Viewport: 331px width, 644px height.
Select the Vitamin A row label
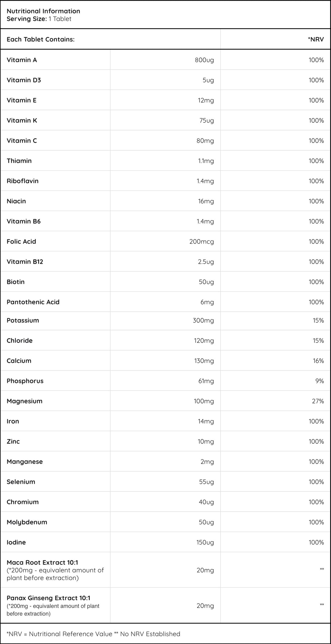(x=22, y=60)
